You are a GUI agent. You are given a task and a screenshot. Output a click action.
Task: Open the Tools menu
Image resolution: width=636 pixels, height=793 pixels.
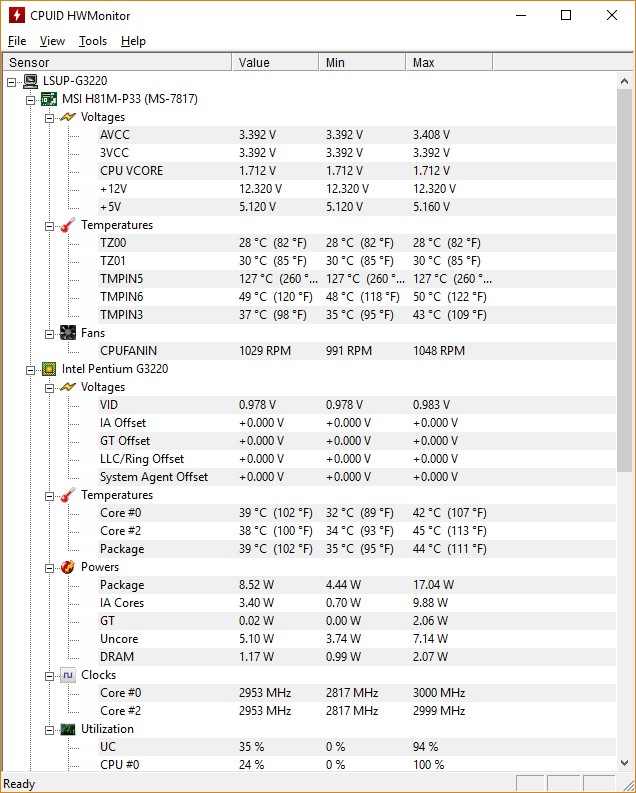[x=93, y=41]
